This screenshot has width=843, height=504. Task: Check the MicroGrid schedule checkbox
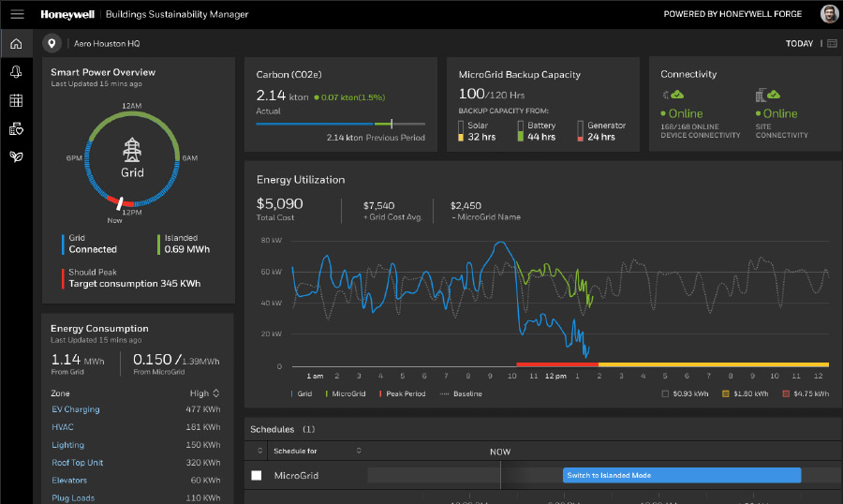pos(257,476)
